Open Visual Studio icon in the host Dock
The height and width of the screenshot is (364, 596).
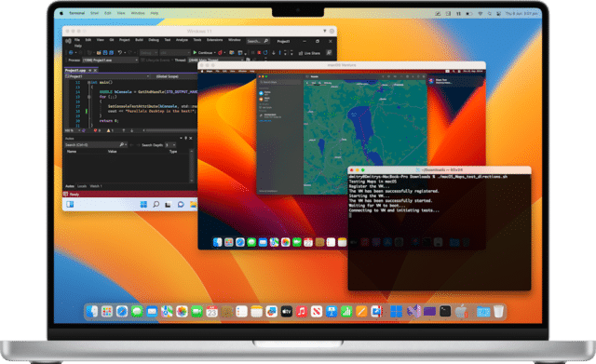point(413,312)
